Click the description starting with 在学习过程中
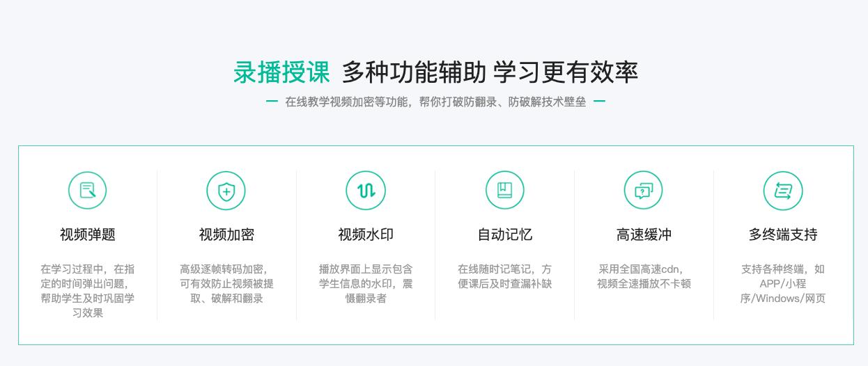The height and width of the screenshot is (366, 868). coord(87,291)
